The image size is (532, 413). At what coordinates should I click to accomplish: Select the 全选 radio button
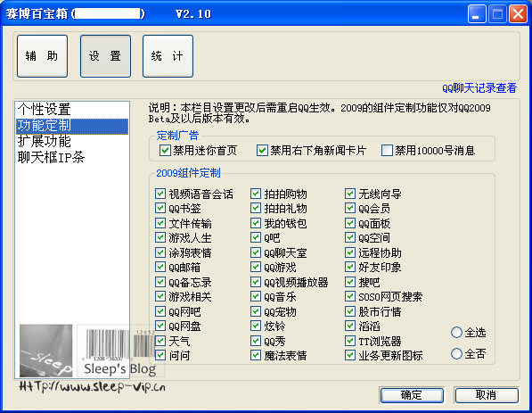click(x=456, y=333)
